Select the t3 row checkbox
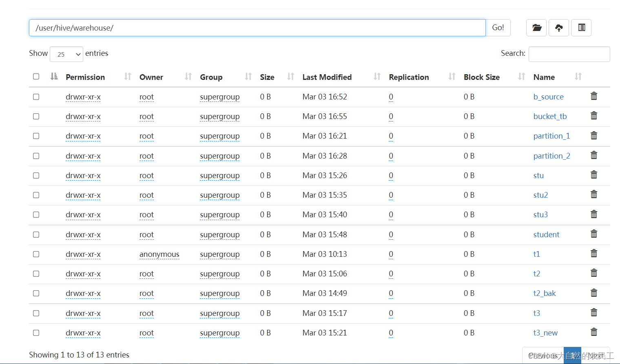The width and height of the screenshot is (620, 364). click(x=36, y=313)
